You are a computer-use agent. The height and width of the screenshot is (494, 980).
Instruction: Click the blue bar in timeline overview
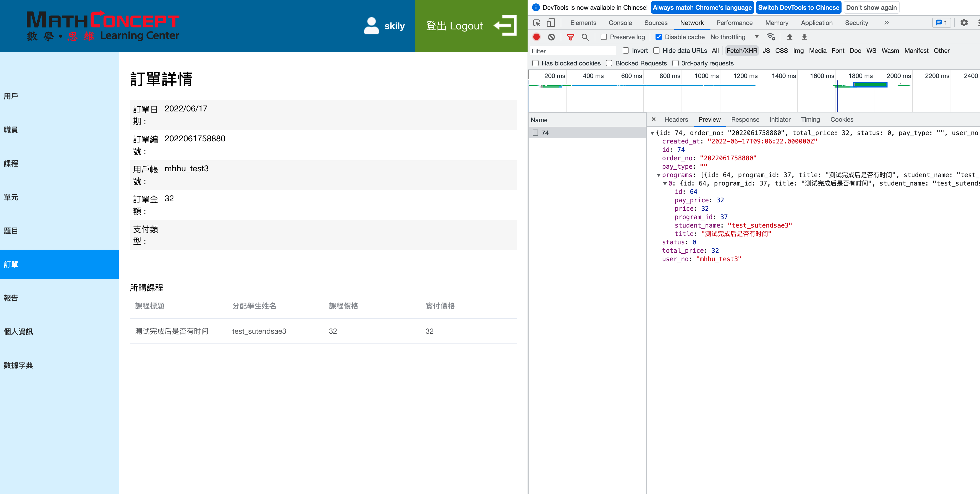(x=870, y=85)
